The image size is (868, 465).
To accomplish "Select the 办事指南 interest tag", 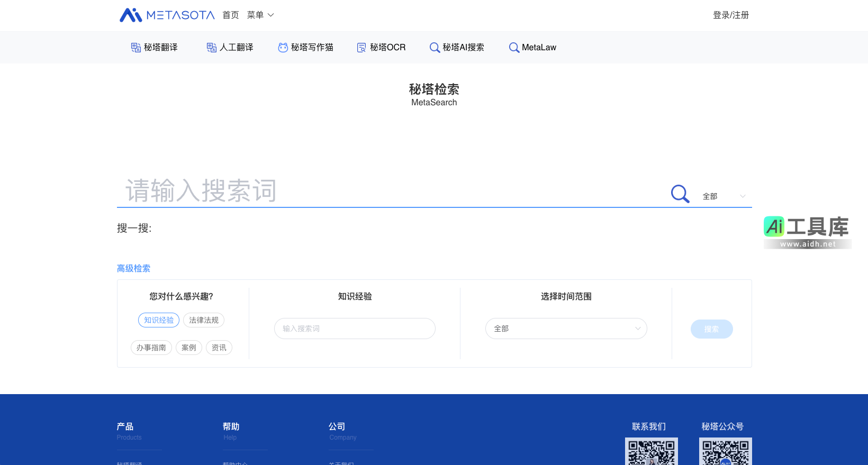I will (x=151, y=348).
